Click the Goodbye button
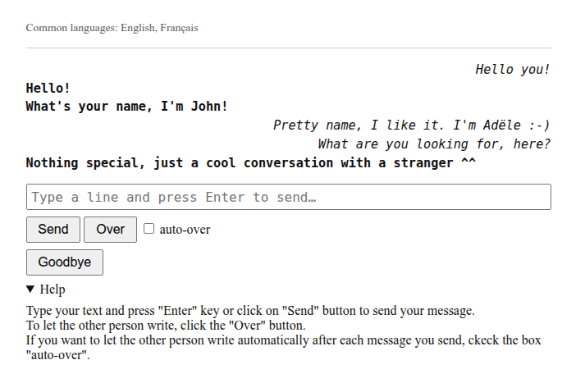 pos(65,262)
